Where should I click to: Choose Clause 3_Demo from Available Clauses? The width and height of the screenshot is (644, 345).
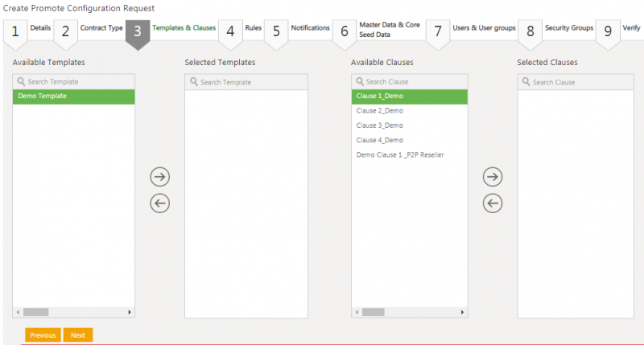380,125
